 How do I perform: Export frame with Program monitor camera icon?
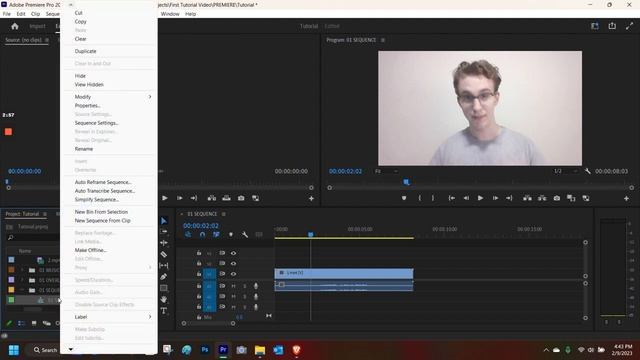tap(557, 198)
